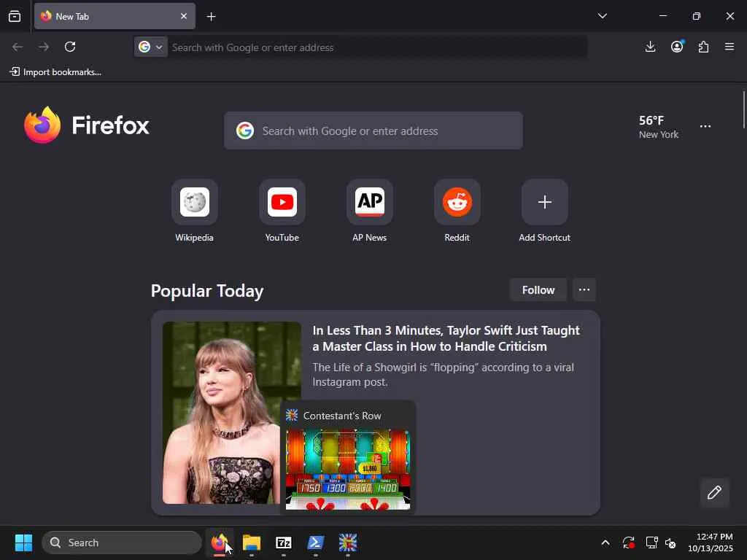Open the Windows Start menu
The height and width of the screenshot is (560, 747).
23,542
